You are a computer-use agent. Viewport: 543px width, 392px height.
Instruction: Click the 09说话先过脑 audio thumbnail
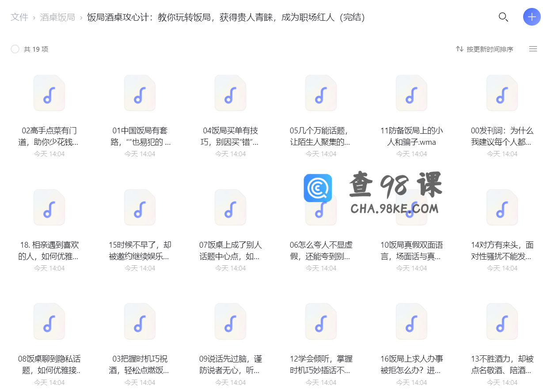pos(230,321)
